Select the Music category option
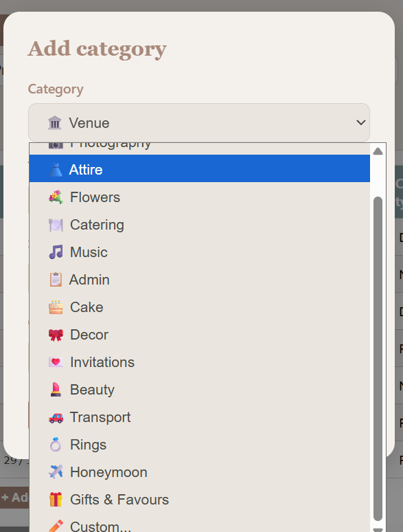The image size is (403, 532). pos(200,252)
